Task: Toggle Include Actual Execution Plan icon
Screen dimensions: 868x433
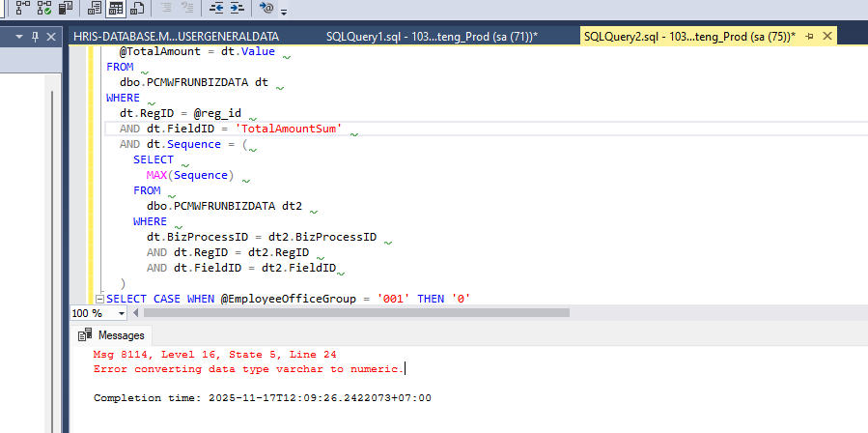Action: (42, 9)
